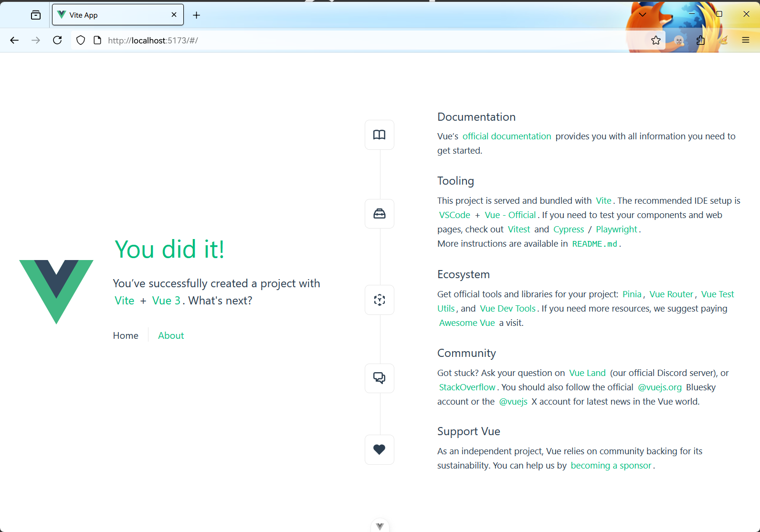
Task: Click Vite link under You did it!
Action: coord(125,301)
